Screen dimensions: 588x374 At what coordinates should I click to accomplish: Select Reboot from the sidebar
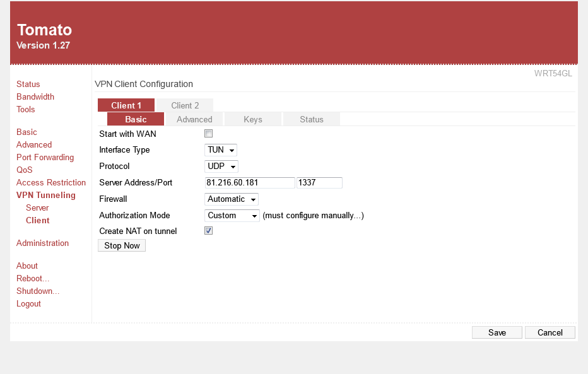click(x=33, y=278)
